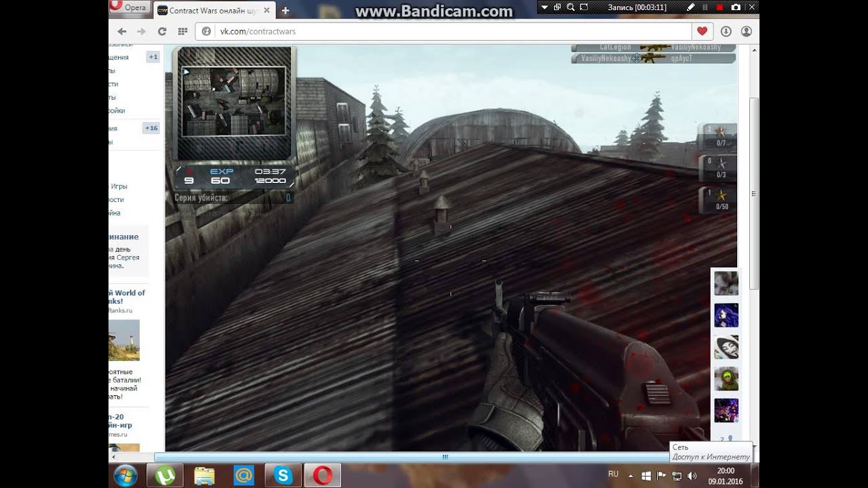
Task: Open Skype from the taskbar
Action: coord(283,476)
